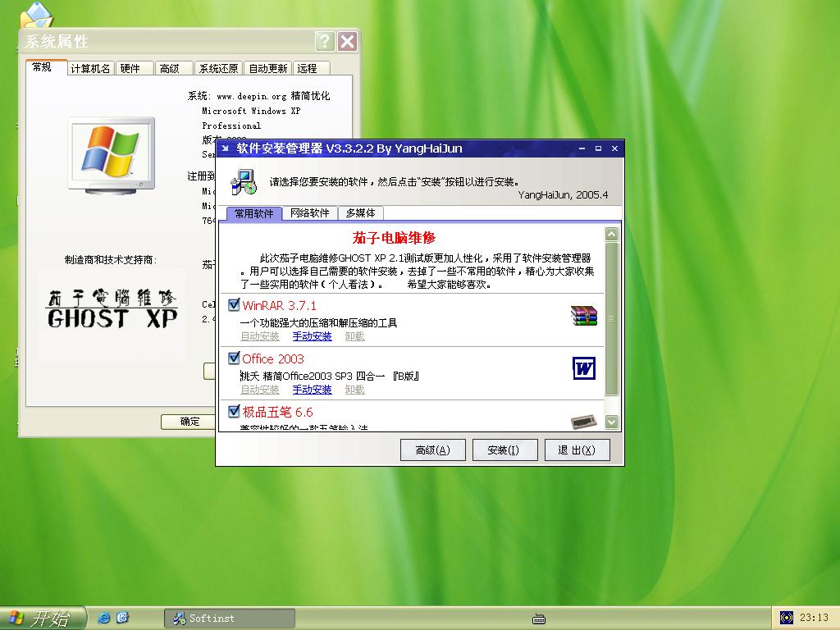This screenshot has width=840, height=630.
Task: Click the WinRAR 3.7.1 title text
Action: [279, 306]
